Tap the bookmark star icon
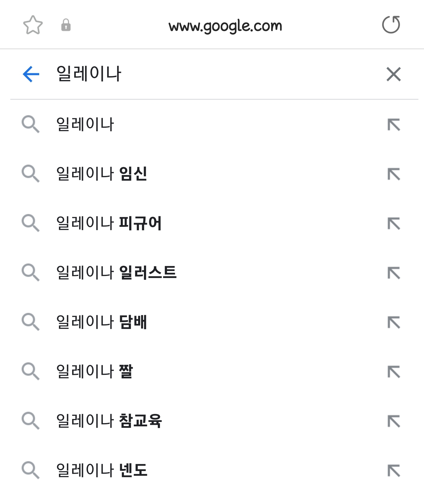The width and height of the screenshot is (424, 504). [x=33, y=25]
